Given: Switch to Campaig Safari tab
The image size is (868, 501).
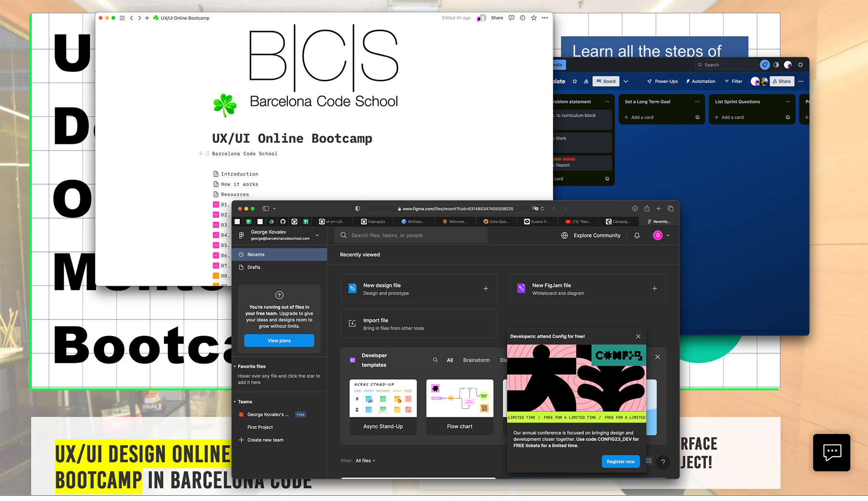Looking at the screenshot, I should pyautogui.click(x=618, y=222).
